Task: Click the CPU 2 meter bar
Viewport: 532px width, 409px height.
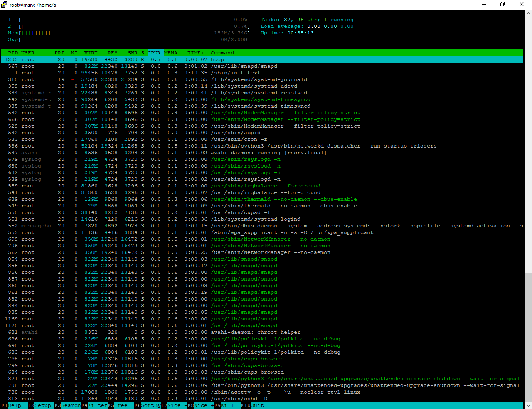Action: [129, 26]
